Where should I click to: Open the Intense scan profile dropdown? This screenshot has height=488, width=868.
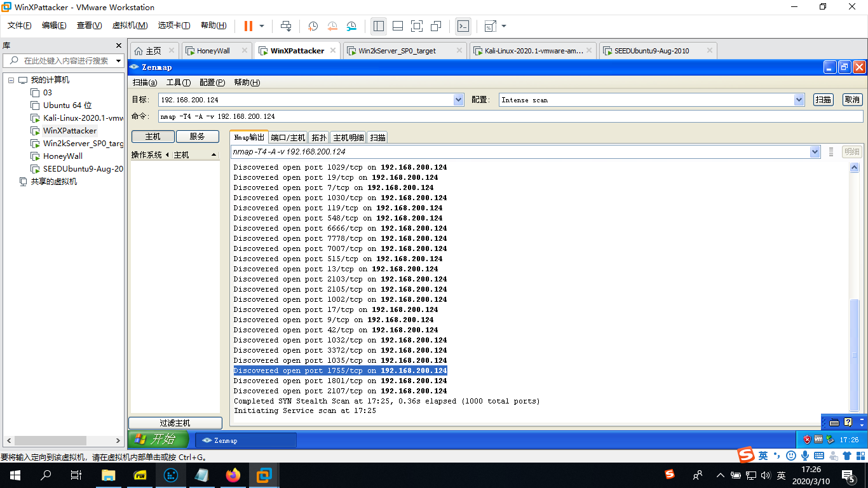799,100
